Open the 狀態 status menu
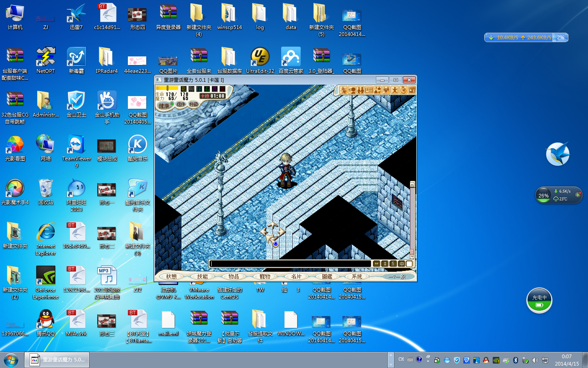Viewport: 588px width, 368px height. tap(172, 277)
